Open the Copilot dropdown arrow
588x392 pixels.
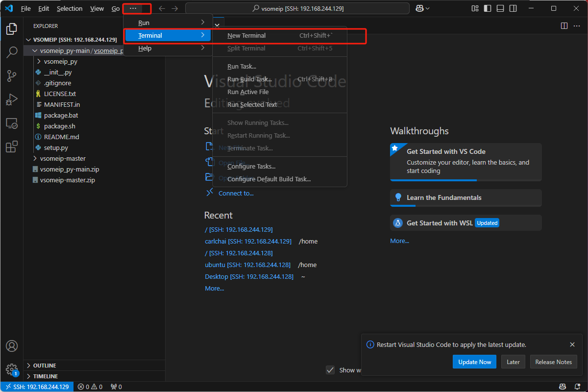point(428,8)
